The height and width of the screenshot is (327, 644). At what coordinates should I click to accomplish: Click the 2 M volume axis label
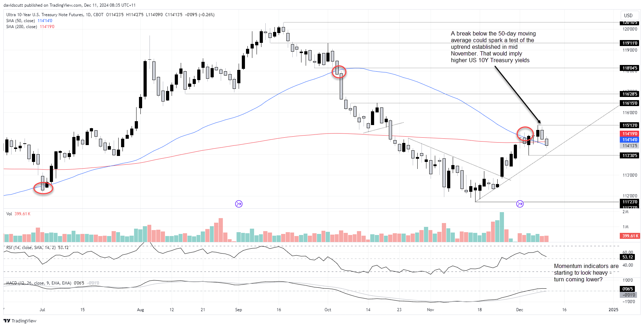[625, 212]
